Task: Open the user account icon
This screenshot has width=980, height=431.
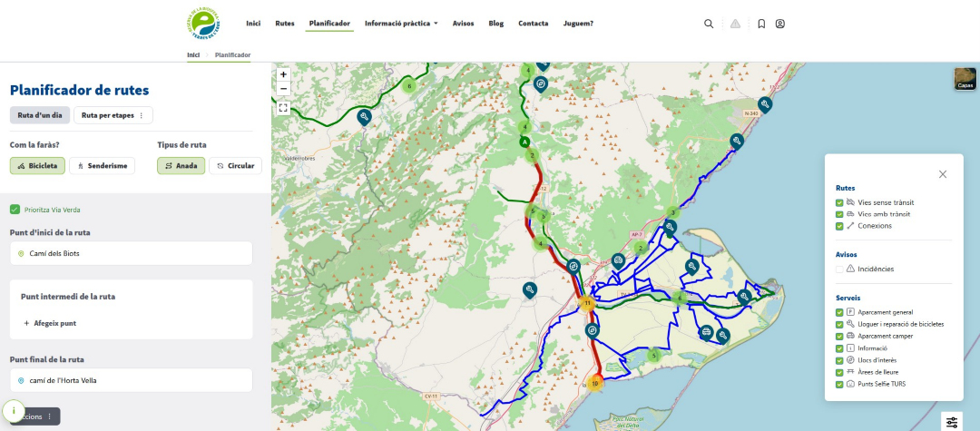Action: 780,24
